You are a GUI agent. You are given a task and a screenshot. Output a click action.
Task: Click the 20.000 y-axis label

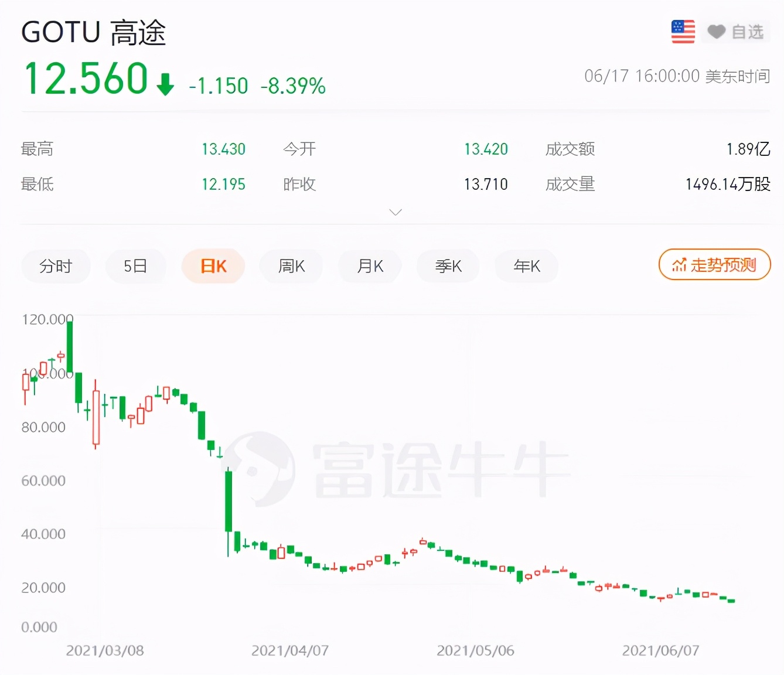[x=43, y=588]
